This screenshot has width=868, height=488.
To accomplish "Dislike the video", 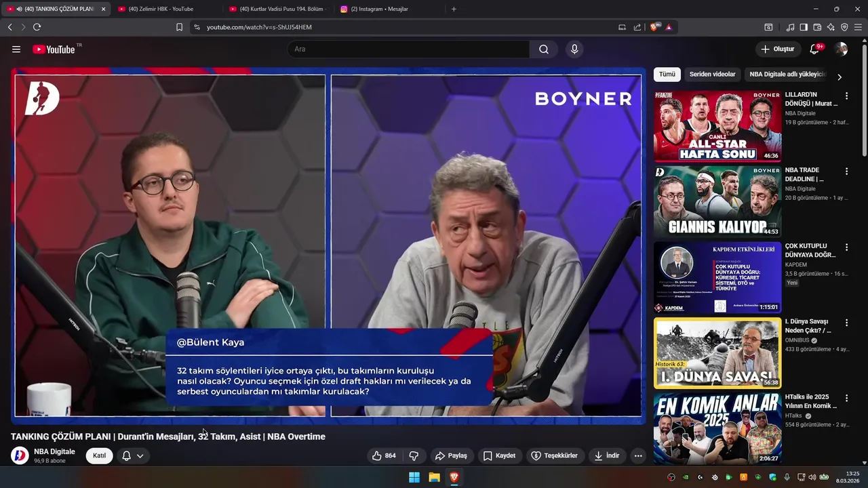I will point(414,455).
